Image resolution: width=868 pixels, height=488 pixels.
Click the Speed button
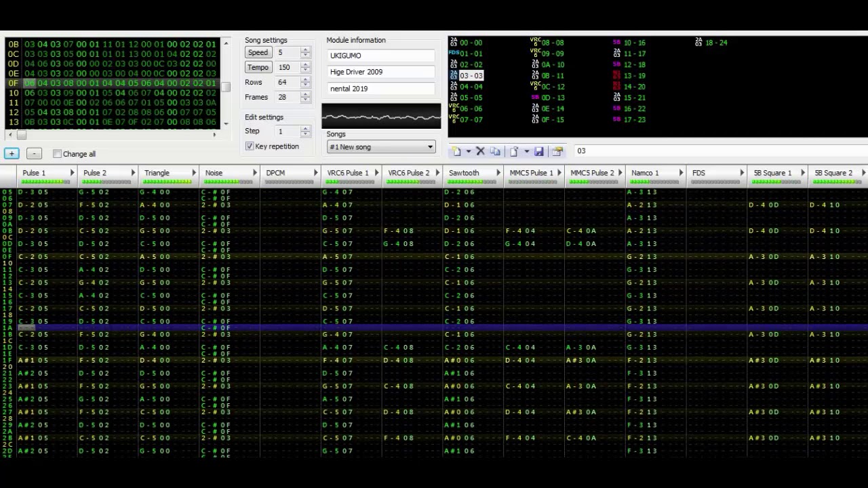258,52
